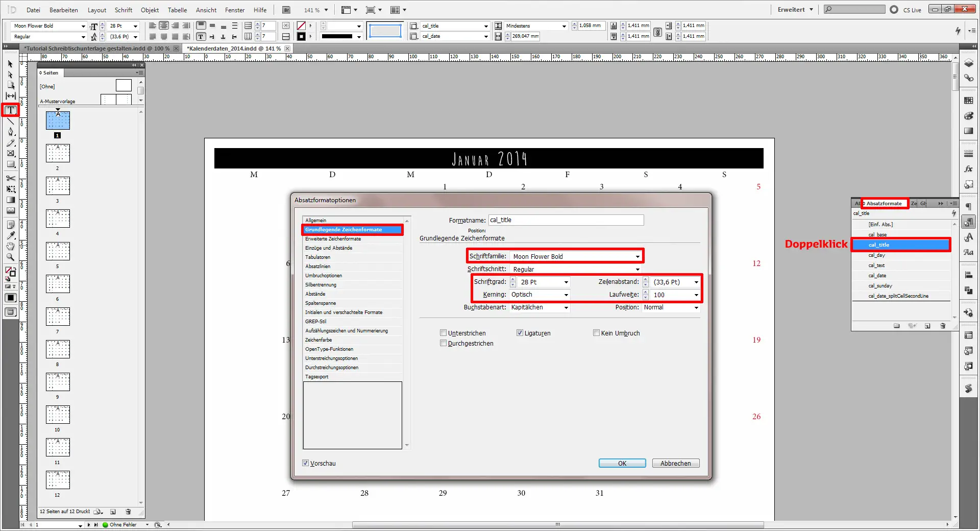Confirm the dialog with OK
The image size is (980, 531).
pyautogui.click(x=622, y=463)
